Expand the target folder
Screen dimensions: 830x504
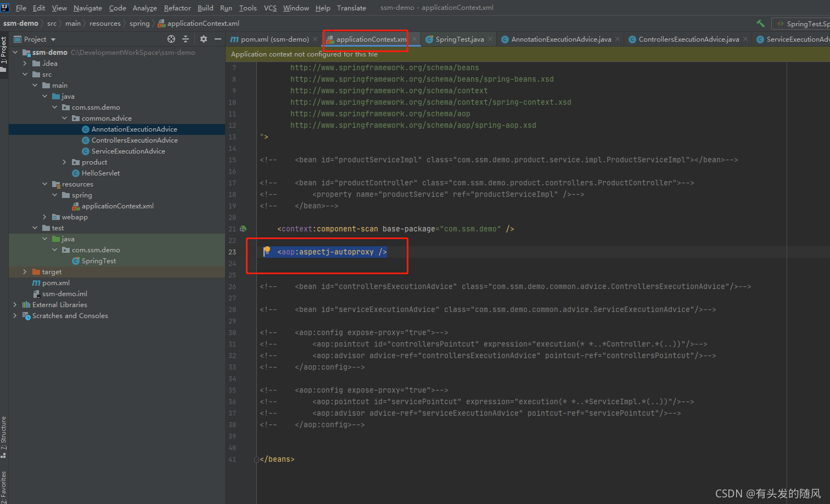25,271
